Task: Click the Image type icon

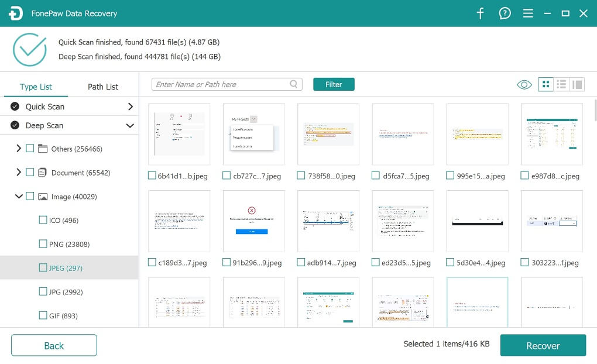Action: (x=43, y=197)
